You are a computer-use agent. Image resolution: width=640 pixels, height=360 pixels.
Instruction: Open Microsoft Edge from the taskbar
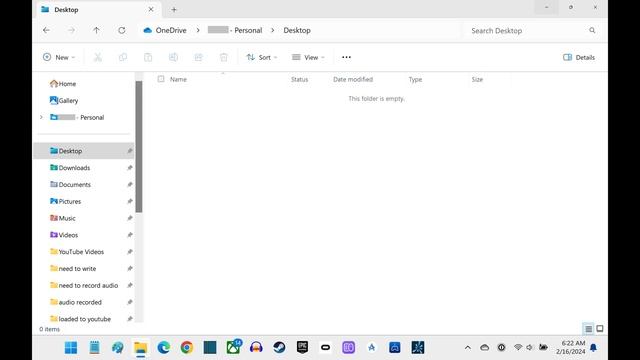[164, 347]
